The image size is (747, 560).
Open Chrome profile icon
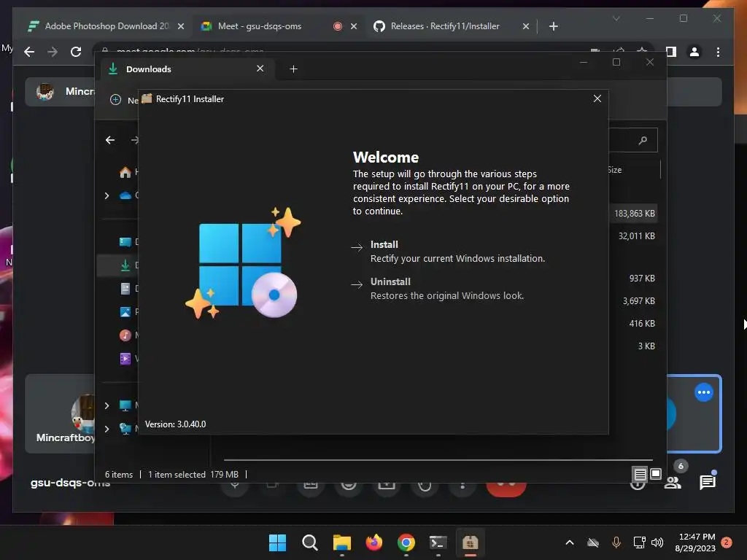(x=694, y=52)
